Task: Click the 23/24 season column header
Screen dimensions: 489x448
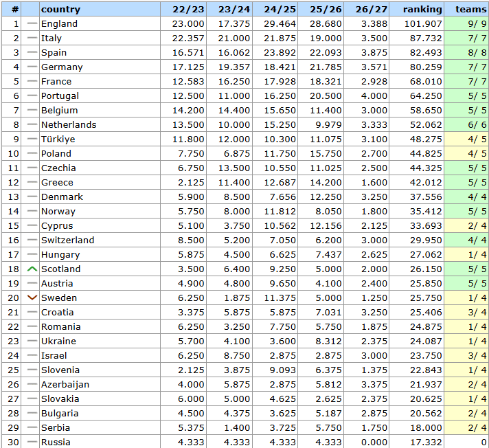Action: [234, 10]
